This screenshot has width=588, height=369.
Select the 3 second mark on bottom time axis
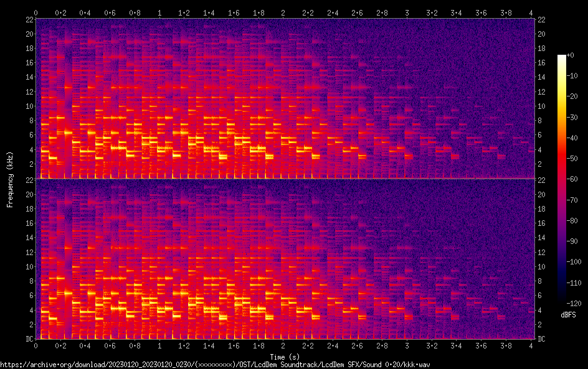pyautogui.click(x=407, y=345)
